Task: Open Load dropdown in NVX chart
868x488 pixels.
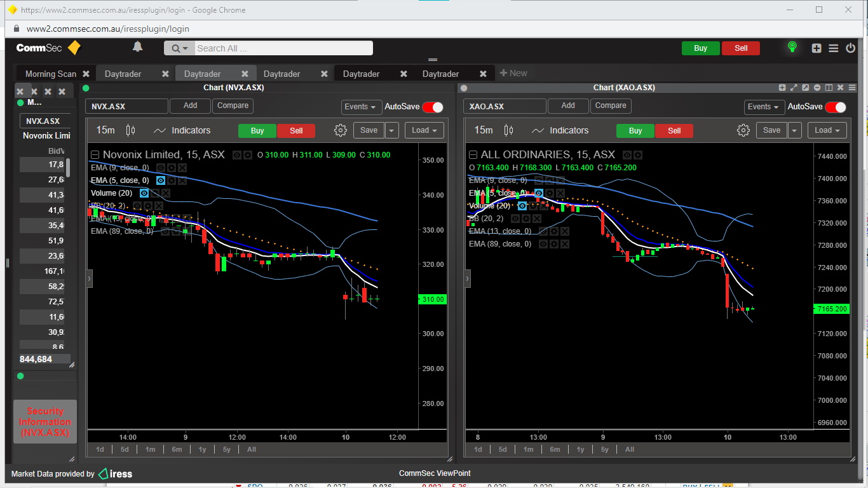Action: (x=424, y=130)
